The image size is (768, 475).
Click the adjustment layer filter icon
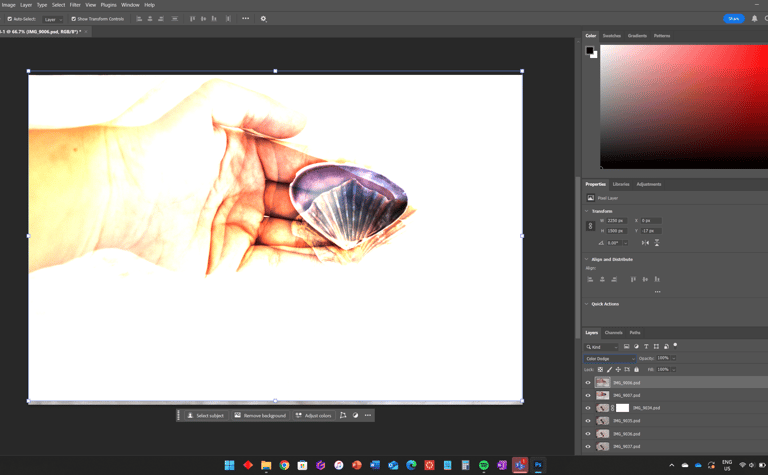coord(636,346)
